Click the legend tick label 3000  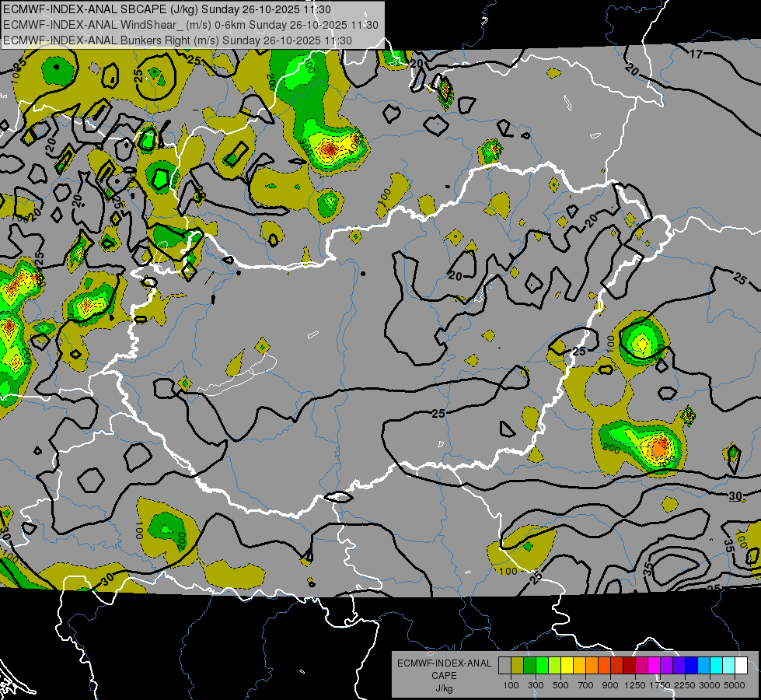click(x=709, y=685)
